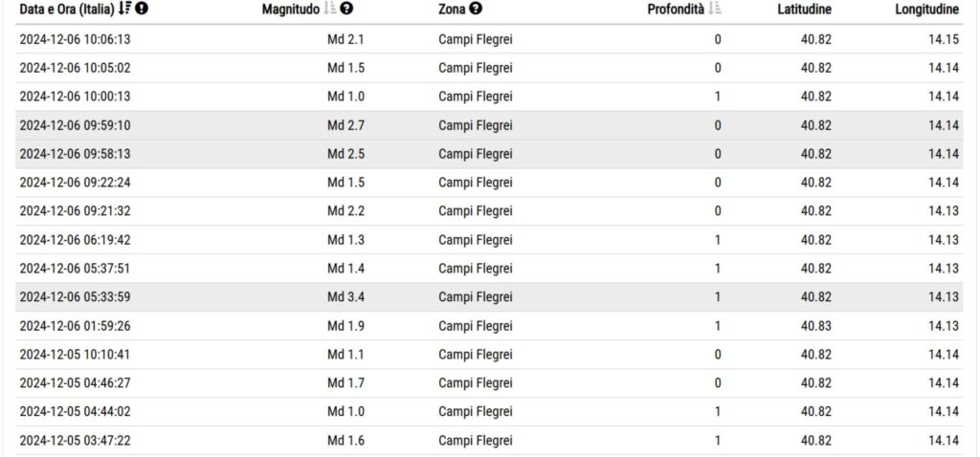Image resolution: width=980 pixels, height=457 pixels.
Task: Click the Latitudine column header
Action: coord(804,10)
